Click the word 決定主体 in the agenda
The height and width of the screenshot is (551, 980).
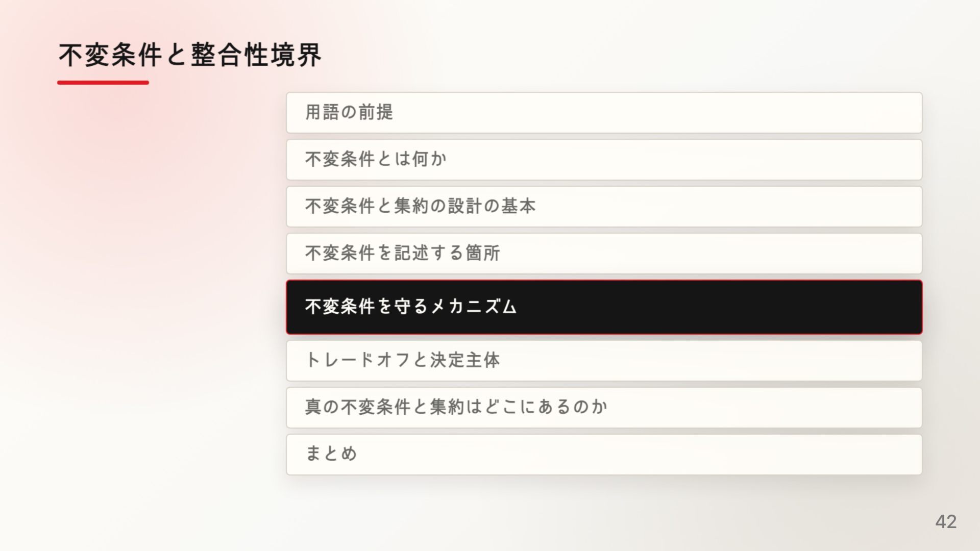coord(465,360)
